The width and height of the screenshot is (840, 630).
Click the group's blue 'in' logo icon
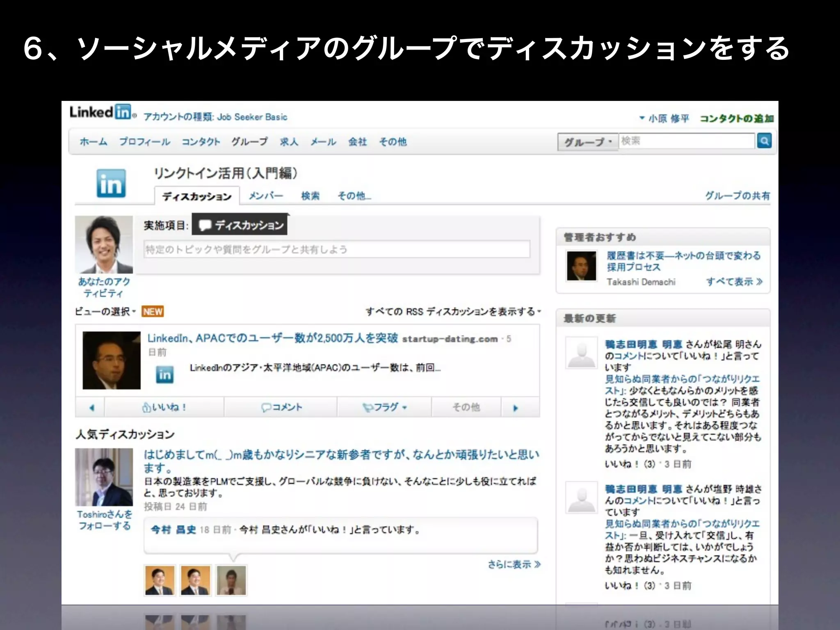point(111,183)
